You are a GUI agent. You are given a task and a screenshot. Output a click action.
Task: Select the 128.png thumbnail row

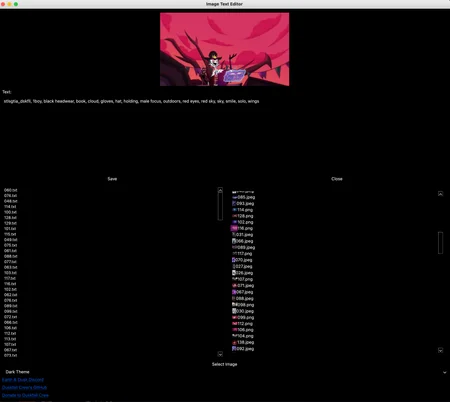(x=242, y=216)
